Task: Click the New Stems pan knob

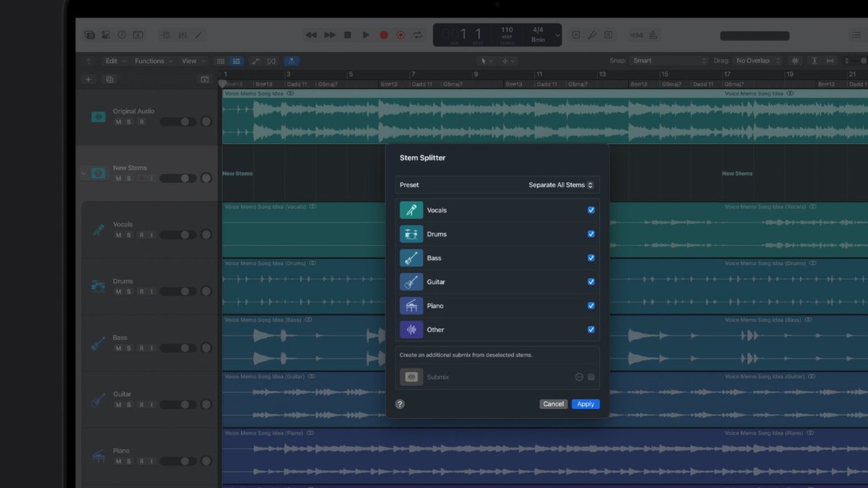Action: [206, 178]
